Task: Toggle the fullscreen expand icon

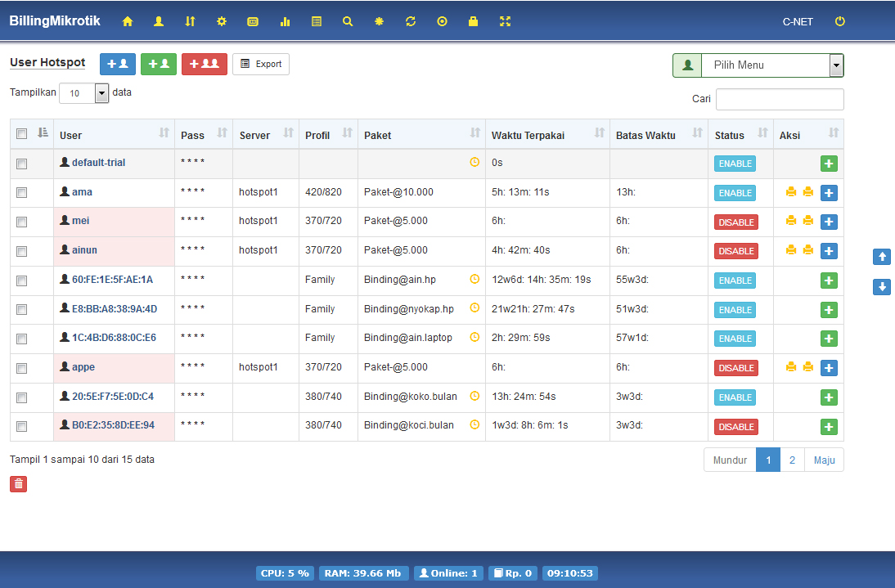Action: [505, 21]
